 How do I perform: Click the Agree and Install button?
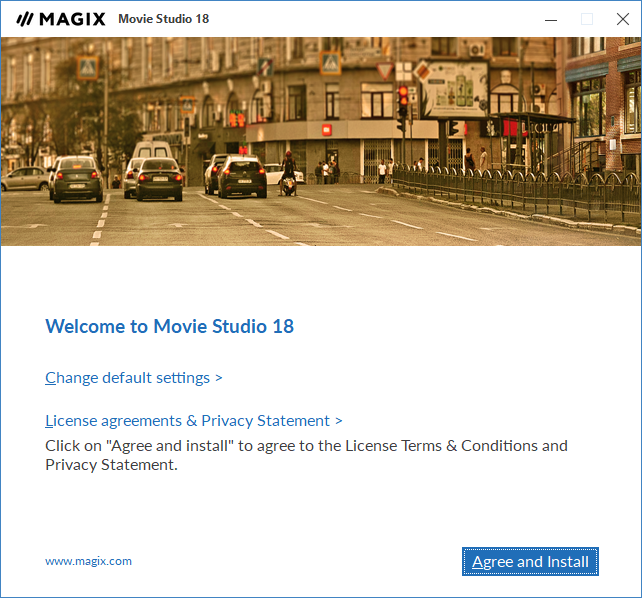530,561
